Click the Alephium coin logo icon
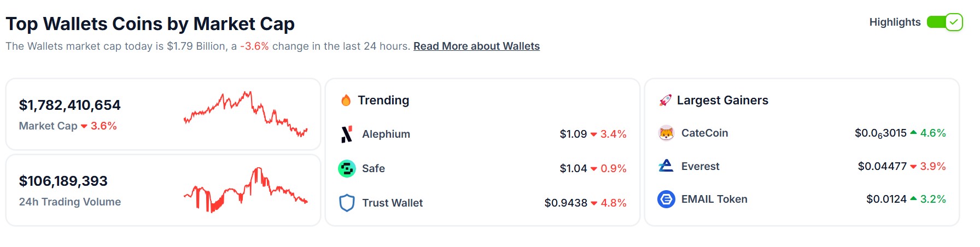This screenshot has width=980, height=247. coord(347,134)
